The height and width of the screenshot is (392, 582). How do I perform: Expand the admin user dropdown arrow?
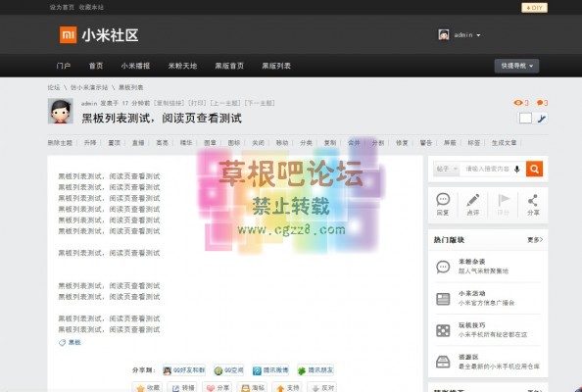point(478,35)
